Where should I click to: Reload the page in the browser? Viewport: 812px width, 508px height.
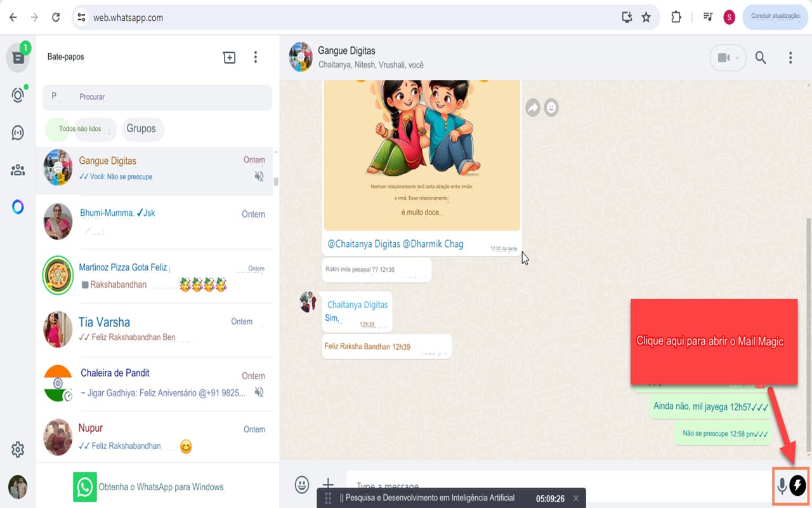(56, 18)
